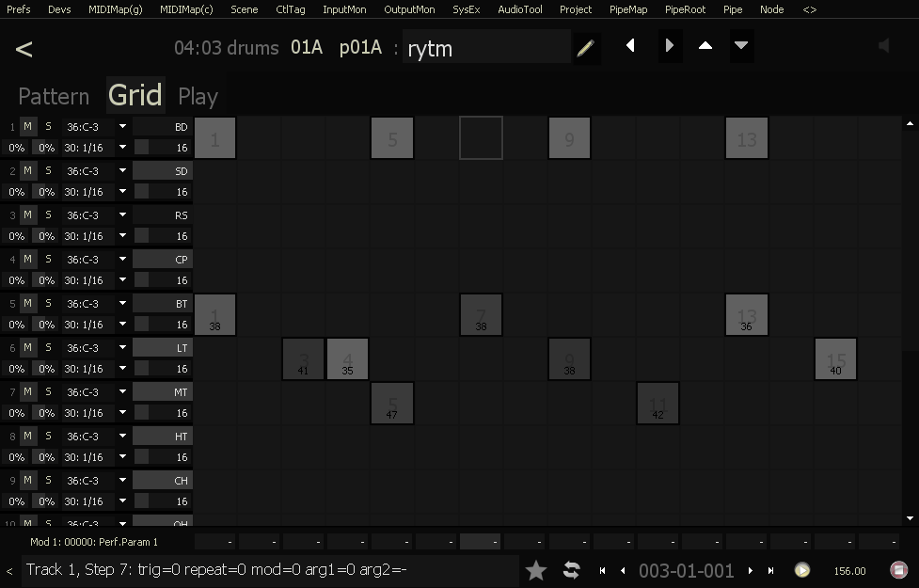Screen dimensions: 919x588
Task: Click the star favorite icon
Action: coord(536,570)
